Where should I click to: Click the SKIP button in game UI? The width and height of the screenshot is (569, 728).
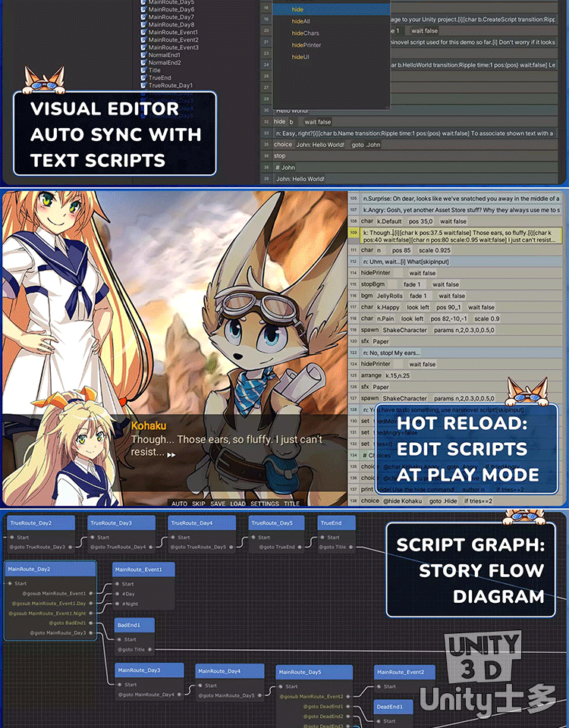199,504
